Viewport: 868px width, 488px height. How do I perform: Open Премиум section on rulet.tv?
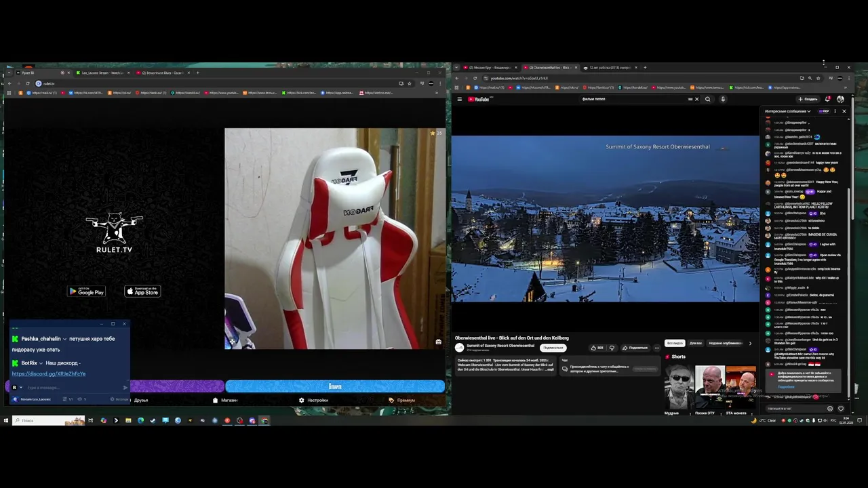402,400
